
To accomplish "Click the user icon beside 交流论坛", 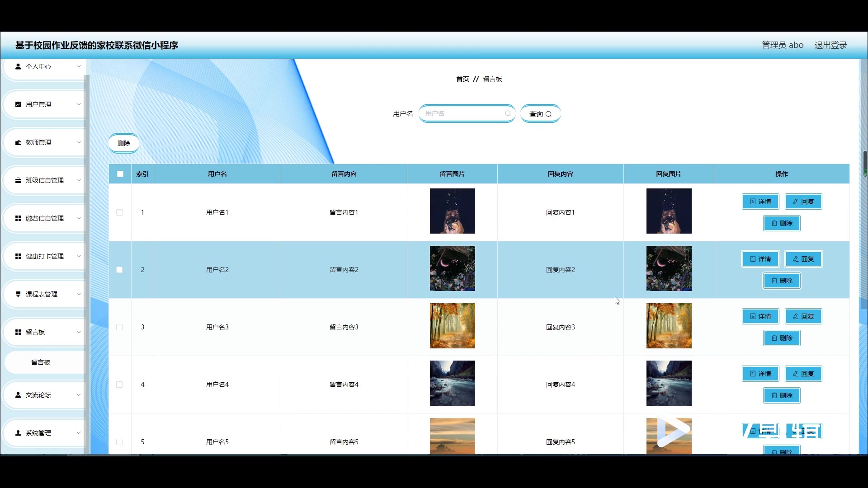I will [18, 395].
